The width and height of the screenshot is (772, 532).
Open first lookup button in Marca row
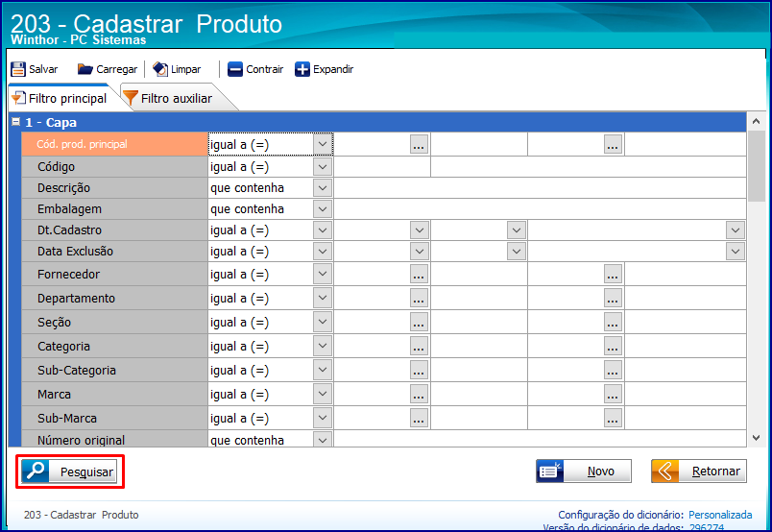(419, 394)
